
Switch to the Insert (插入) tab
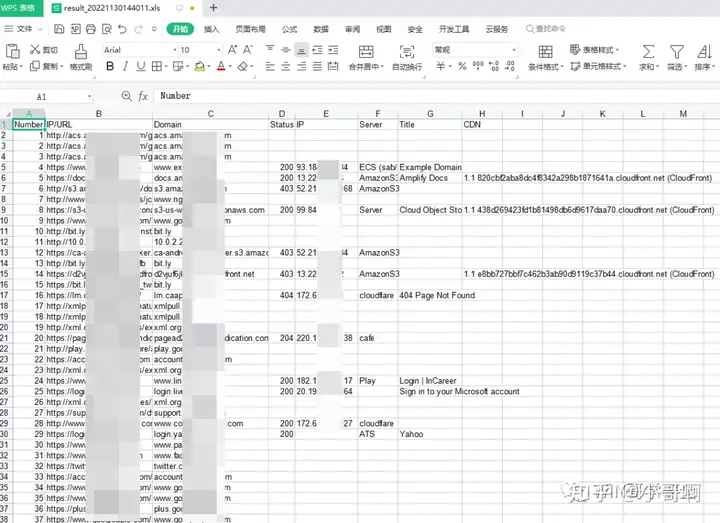[211, 29]
